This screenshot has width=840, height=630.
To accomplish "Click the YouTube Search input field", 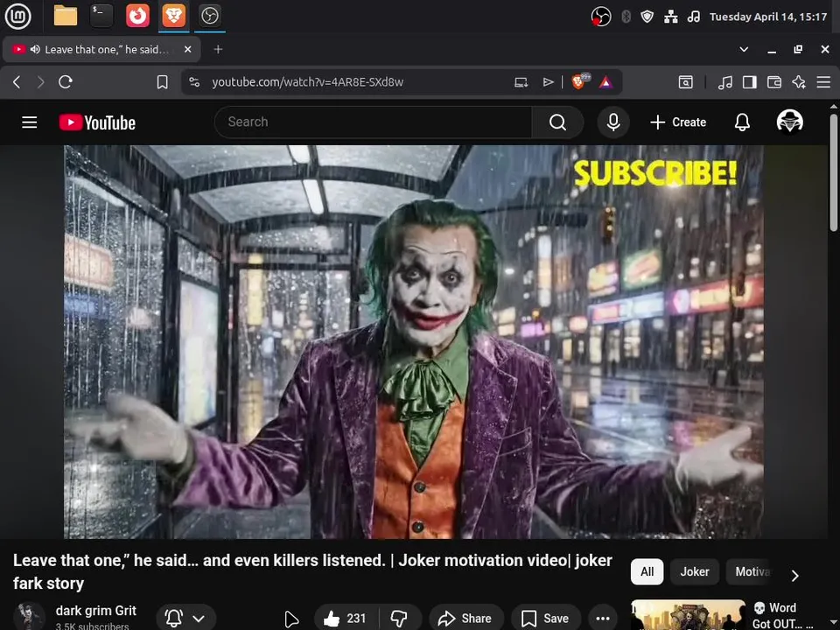I will (x=374, y=122).
